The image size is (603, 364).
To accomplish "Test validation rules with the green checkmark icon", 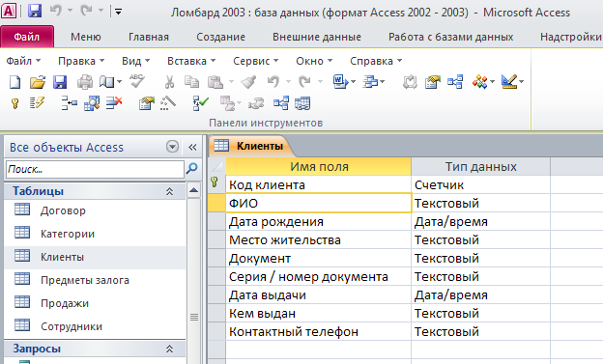I will (200, 103).
